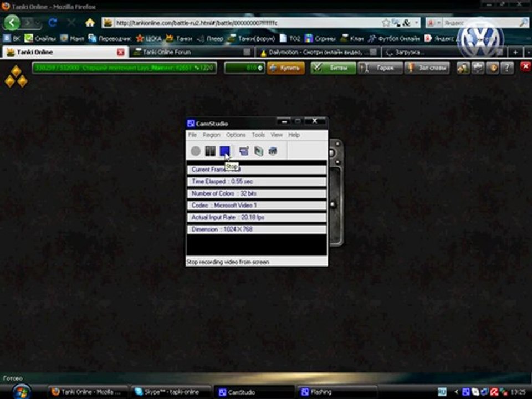Click the RU language indicator in tray

coord(442,392)
